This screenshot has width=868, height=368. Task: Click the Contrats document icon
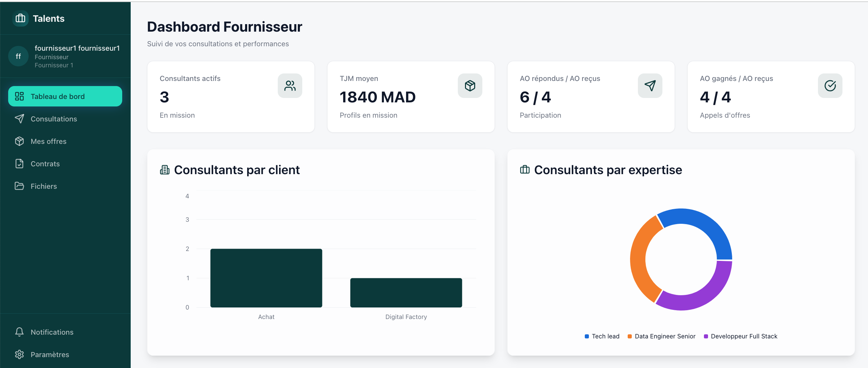[19, 164]
